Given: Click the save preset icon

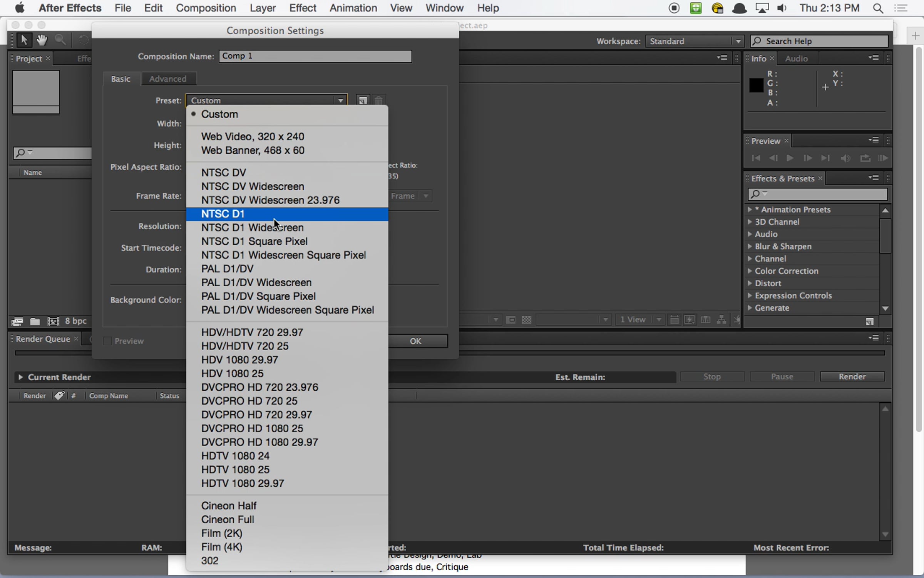Looking at the screenshot, I should pyautogui.click(x=362, y=101).
